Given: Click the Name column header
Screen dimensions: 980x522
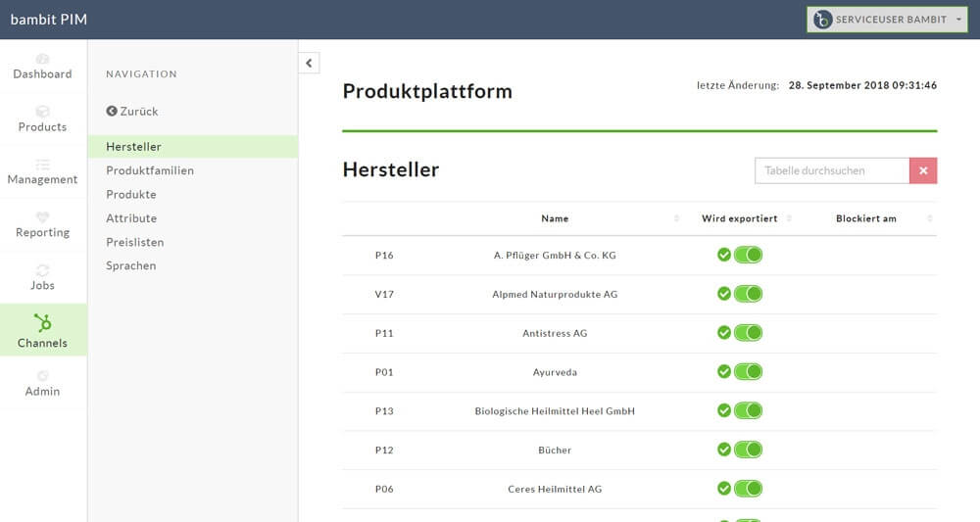Looking at the screenshot, I should pyautogui.click(x=555, y=218).
